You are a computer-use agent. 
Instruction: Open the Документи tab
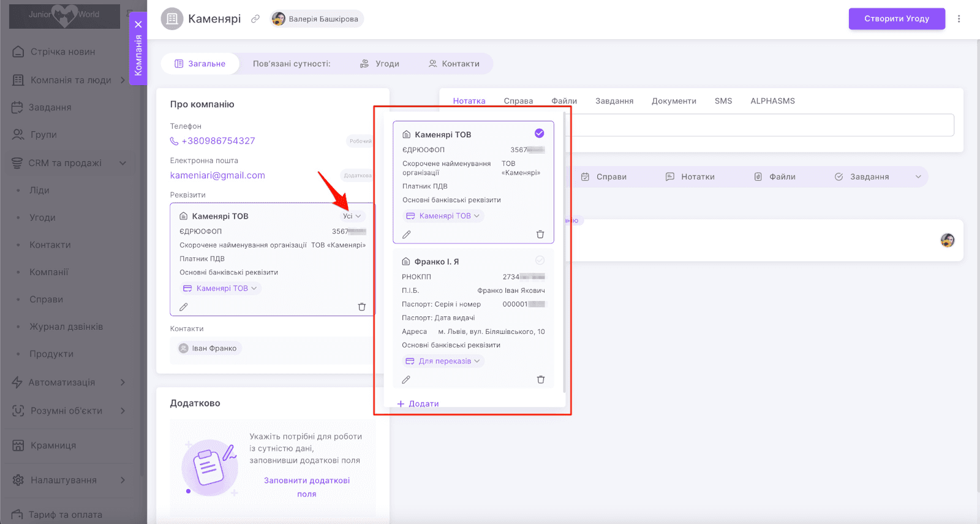point(674,101)
